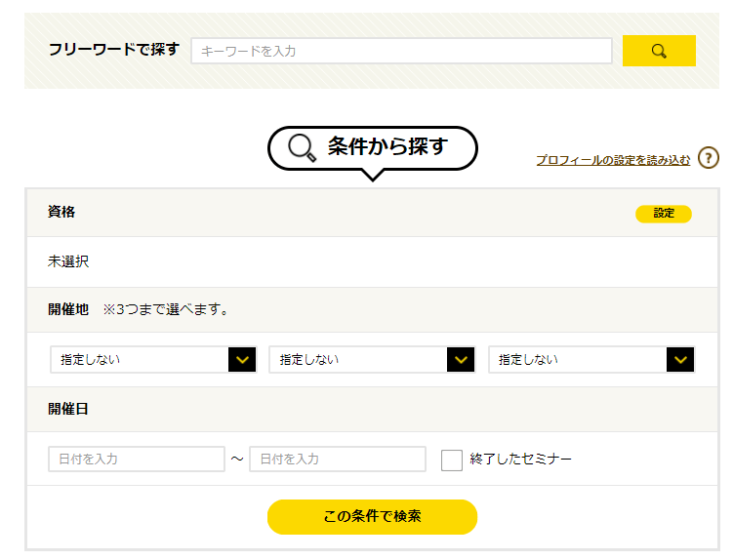Click the end date input field
The width and height of the screenshot is (733, 560).
click(x=338, y=460)
